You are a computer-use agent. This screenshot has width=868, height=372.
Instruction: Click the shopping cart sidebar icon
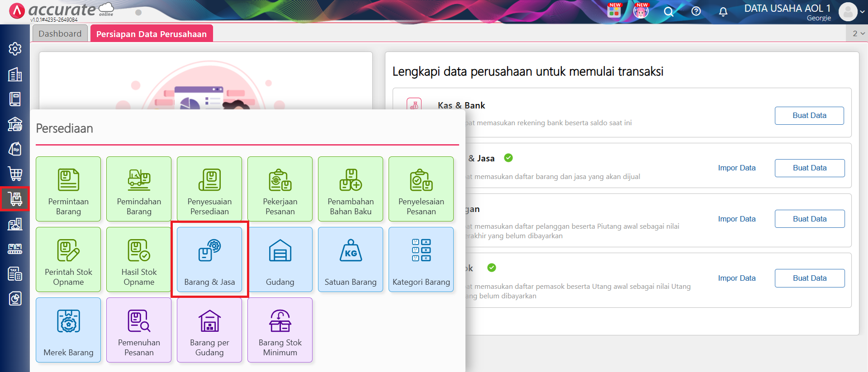pyautogui.click(x=15, y=174)
